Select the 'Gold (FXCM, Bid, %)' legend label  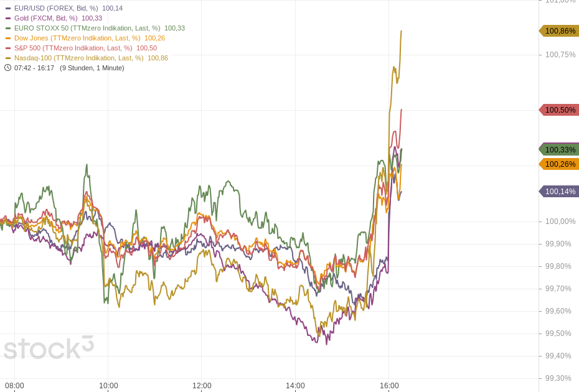point(46,18)
